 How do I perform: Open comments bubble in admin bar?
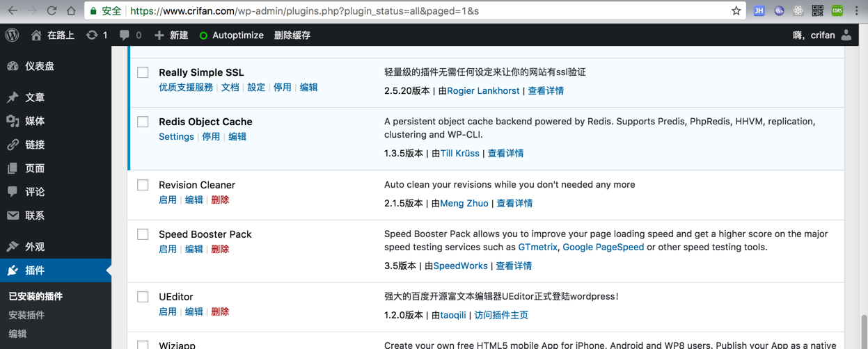[130, 35]
